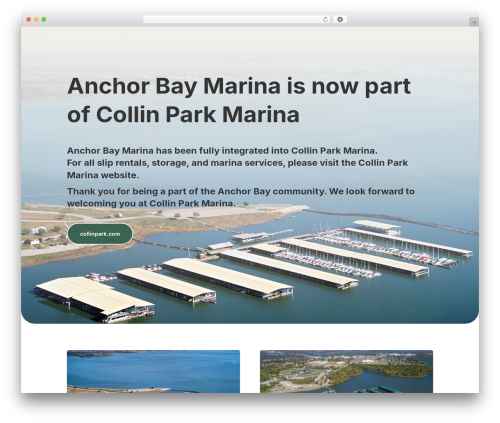Click the yellow minimize window button

coord(36,20)
